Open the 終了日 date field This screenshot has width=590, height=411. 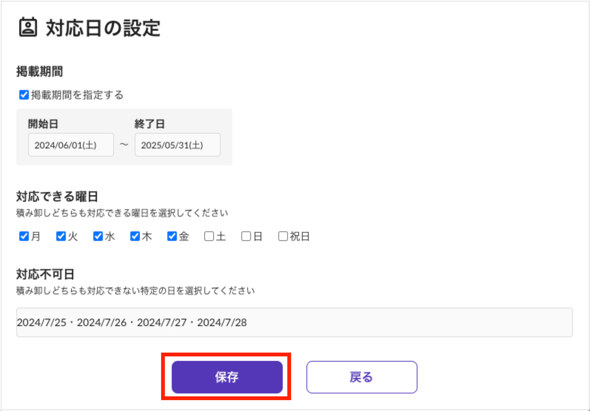(x=178, y=145)
